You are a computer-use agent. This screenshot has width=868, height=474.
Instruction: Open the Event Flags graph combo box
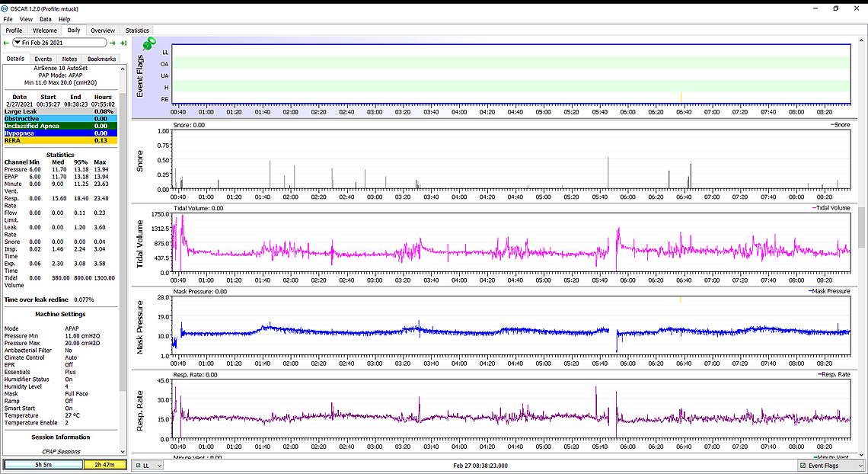click(x=831, y=466)
